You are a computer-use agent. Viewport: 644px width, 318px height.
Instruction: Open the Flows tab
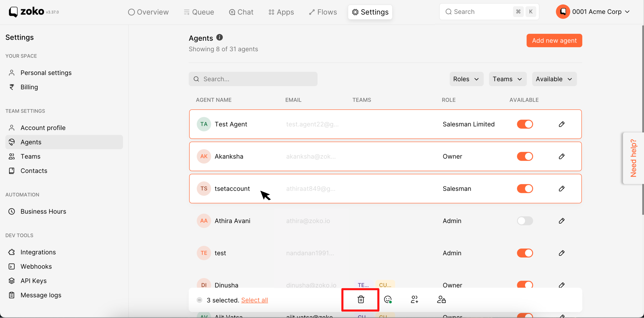click(x=323, y=12)
